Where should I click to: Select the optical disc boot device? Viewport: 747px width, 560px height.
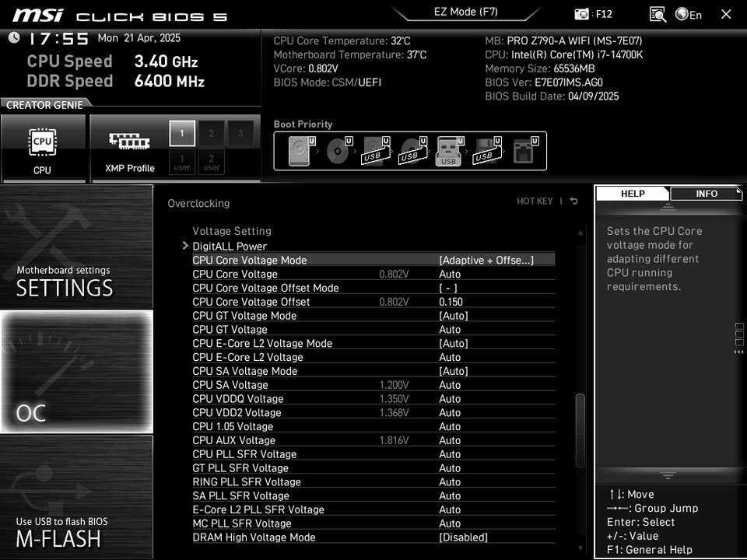coord(339,151)
